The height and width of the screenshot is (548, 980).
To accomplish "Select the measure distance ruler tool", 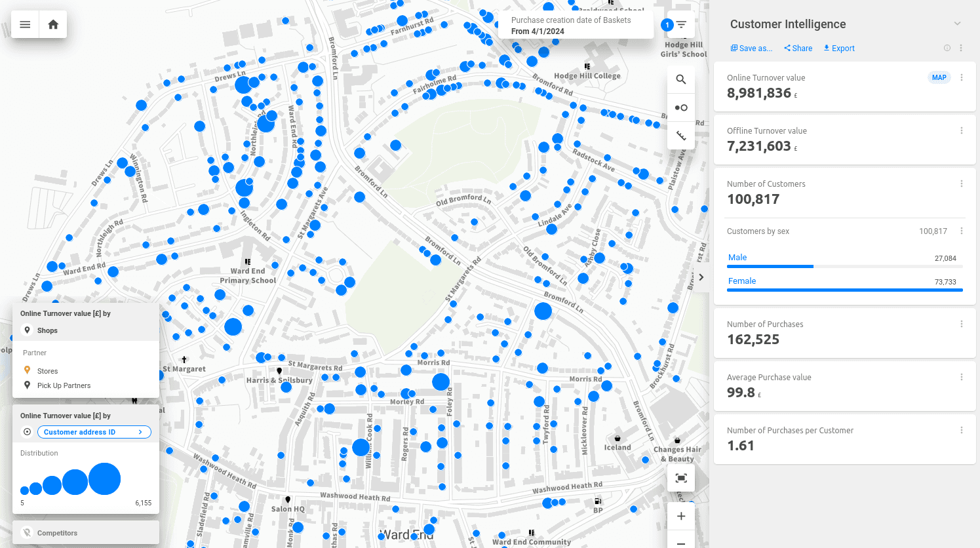I will point(681,136).
